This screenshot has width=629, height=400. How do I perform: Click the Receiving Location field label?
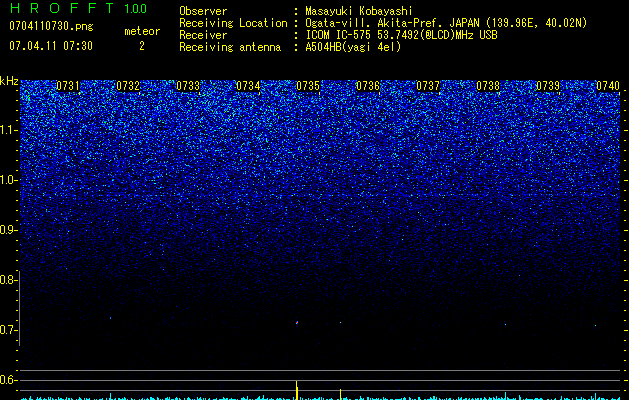tap(233, 23)
